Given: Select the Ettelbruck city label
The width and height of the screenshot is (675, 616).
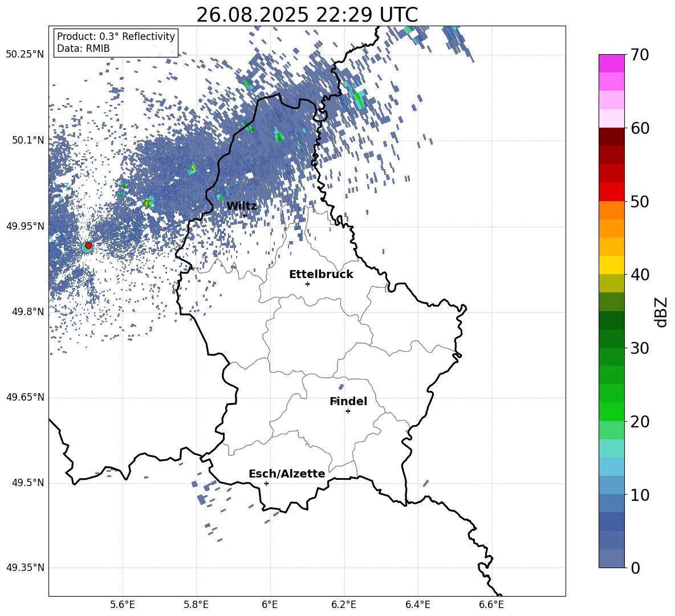Looking at the screenshot, I should click(321, 275).
